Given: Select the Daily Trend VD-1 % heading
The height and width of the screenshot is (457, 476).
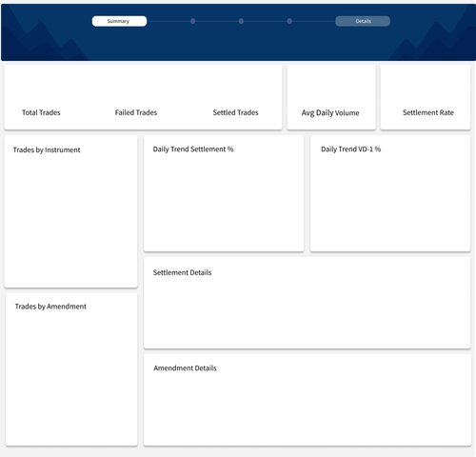Looking at the screenshot, I should point(350,149).
